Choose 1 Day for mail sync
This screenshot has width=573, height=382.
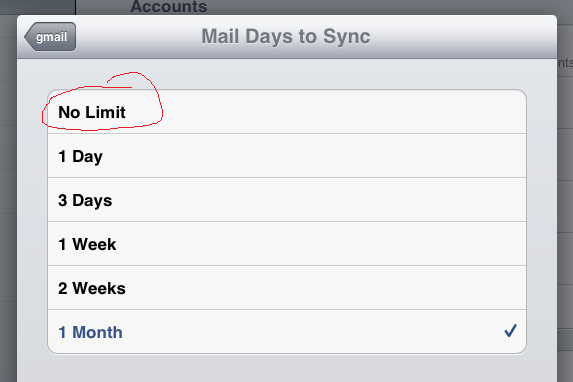pyautogui.click(x=287, y=156)
